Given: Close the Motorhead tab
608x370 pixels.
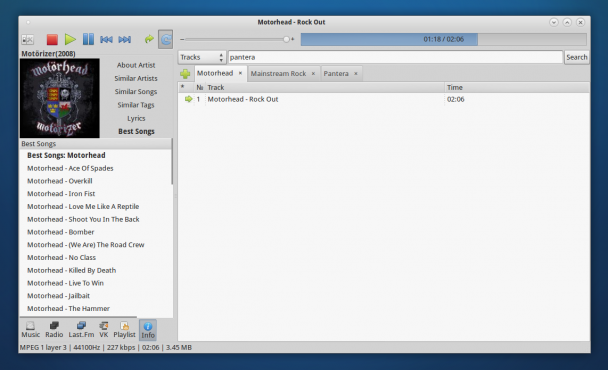Looking at the screenshot, I should pyautogui.click(x=240, y=73).
